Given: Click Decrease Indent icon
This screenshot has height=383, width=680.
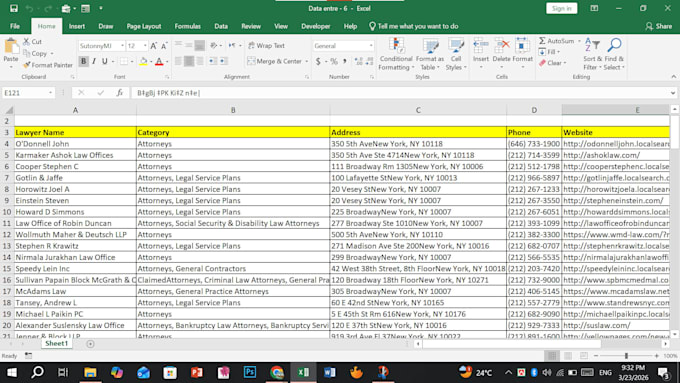Looking at the screenshot, I should (212, 61).
